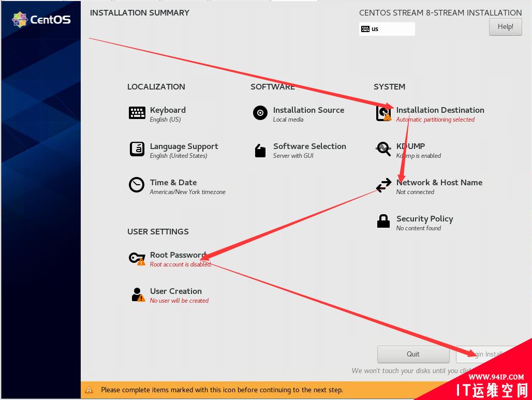Click the 'Kdump is enabled' text

[419, 156]
